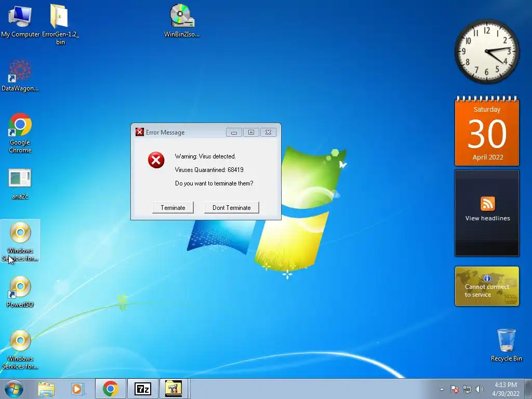Click the "Viruses Quarantined: 68419" text
Screen dimensions: 532x399
tap(209, 170)
